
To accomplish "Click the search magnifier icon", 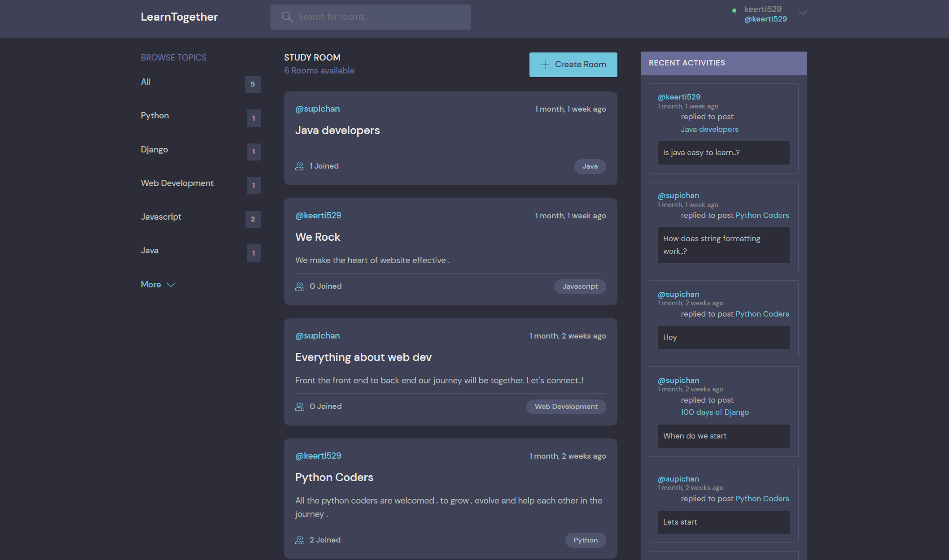I will pos(287,17).
